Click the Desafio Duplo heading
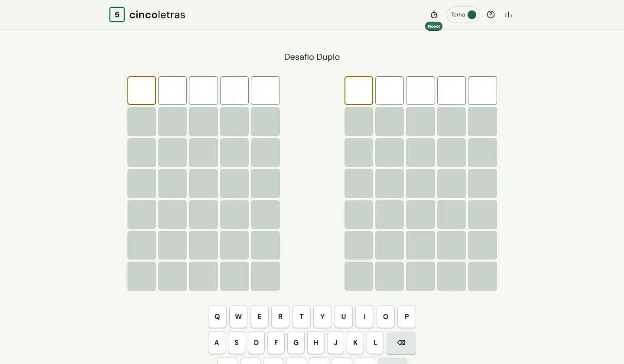 pos(312,57)
